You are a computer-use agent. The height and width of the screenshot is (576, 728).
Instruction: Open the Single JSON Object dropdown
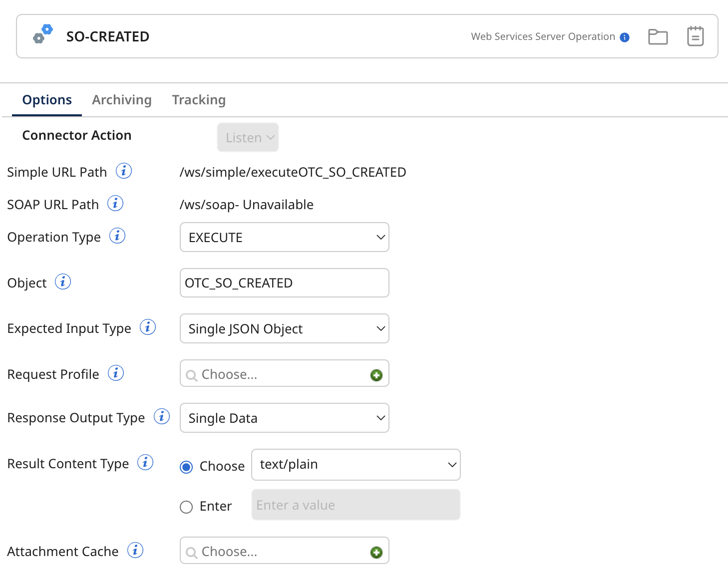pyautogui.click(x=284, y=328)
